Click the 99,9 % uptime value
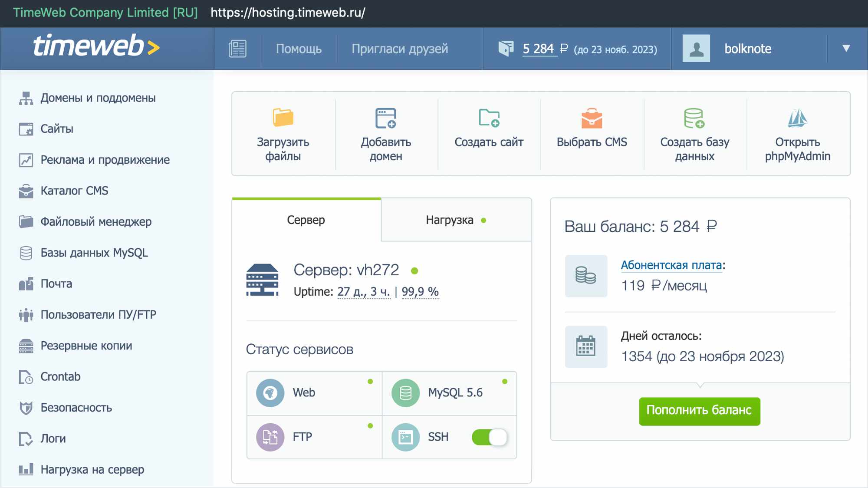 (x=420, y=292)
